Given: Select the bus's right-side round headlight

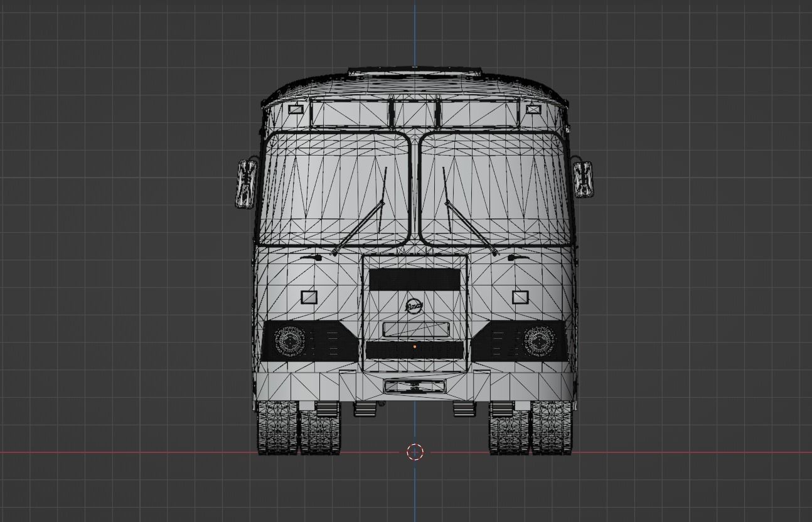Looking at the screenshot, I should point(540,341).
